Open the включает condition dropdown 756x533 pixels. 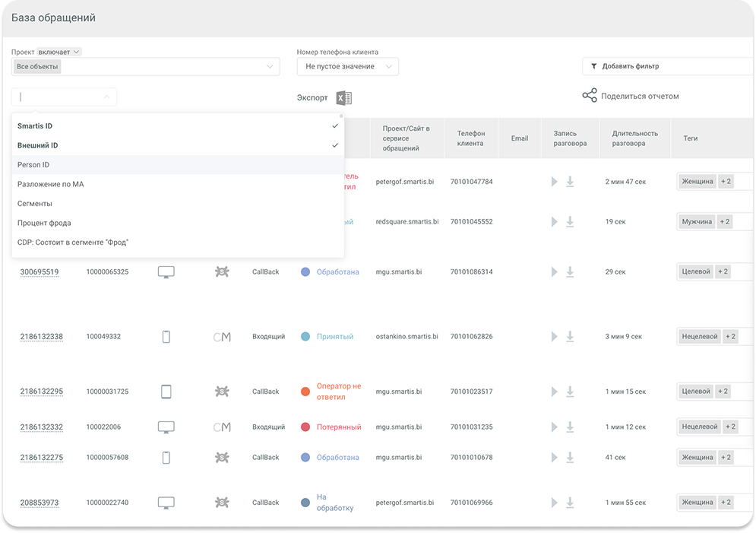59,52
